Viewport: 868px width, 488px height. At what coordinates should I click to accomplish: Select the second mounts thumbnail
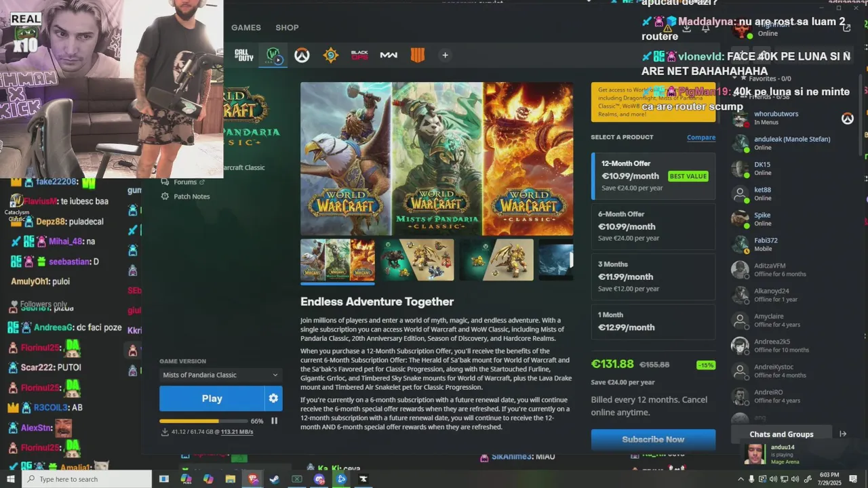click(417, 260)
